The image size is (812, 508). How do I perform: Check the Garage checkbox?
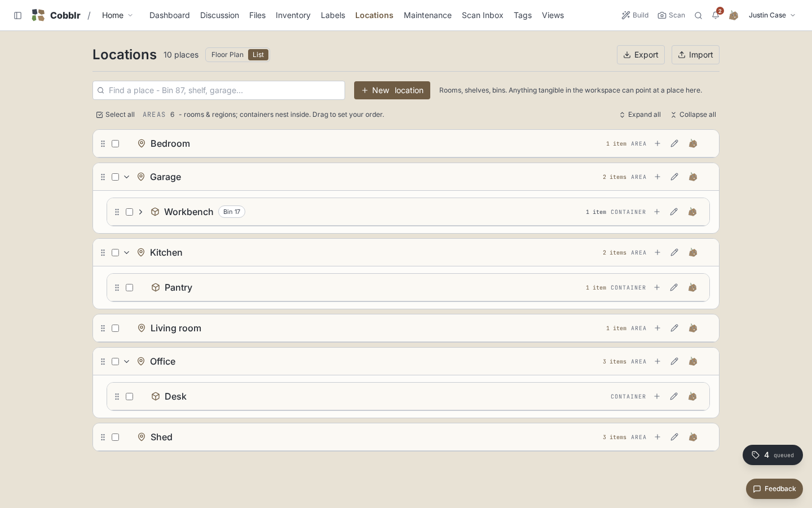(x=115, y=177)
